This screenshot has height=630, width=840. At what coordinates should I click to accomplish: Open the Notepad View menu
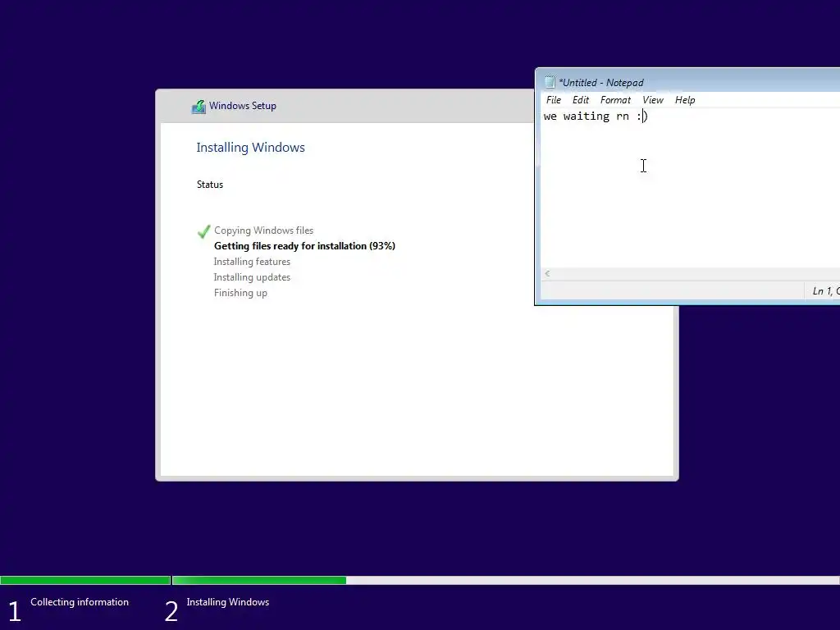(652, 100)
